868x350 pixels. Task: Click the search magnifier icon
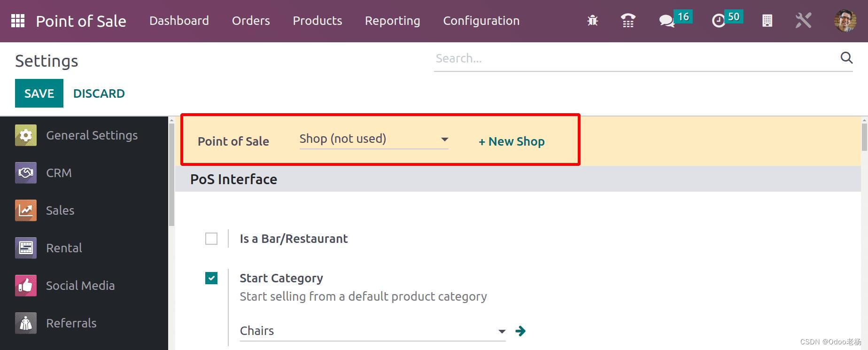(846, 58)
